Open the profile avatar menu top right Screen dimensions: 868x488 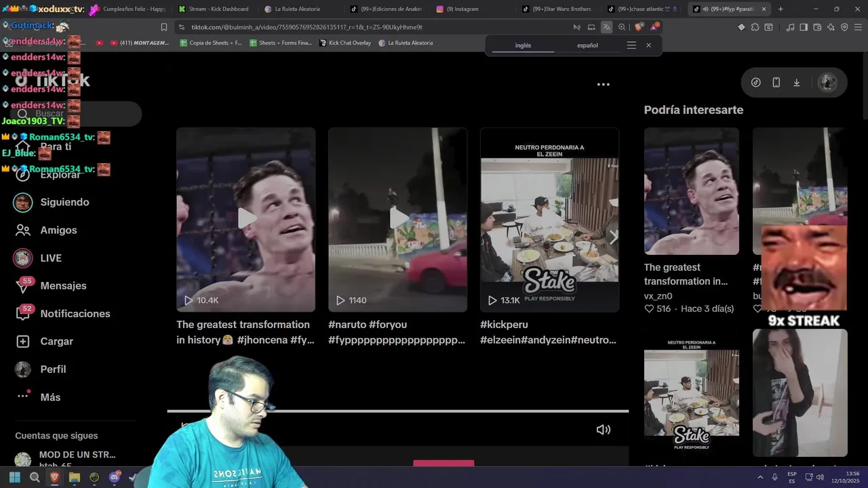tap(827, 82)
